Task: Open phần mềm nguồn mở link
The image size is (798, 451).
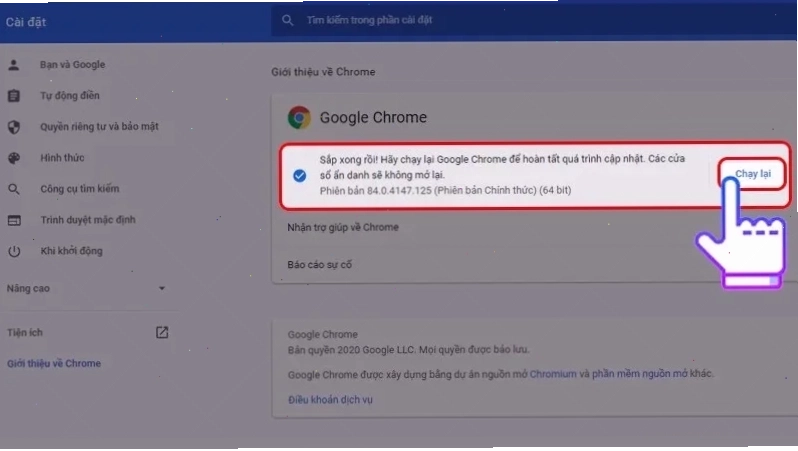Action: [x=639, y=374]
